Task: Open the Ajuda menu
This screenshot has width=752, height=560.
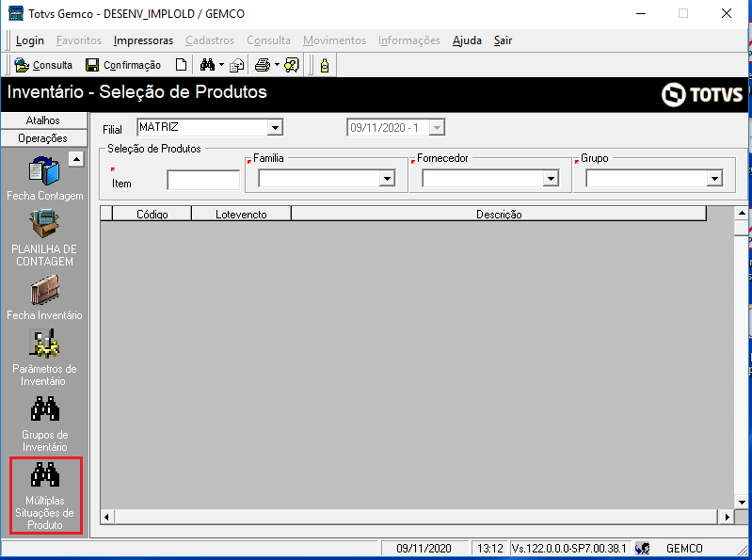Action: tap(467, 40)
